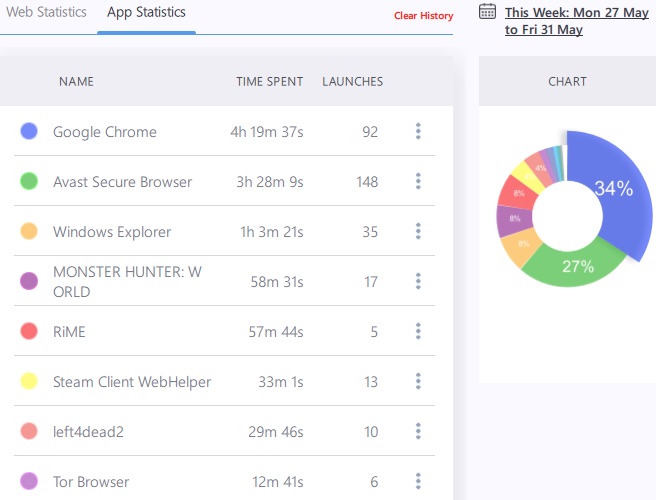
Task: Open the options menu for MONSTER HUNTER: WORLD
Action: click(x=418, y=281)
